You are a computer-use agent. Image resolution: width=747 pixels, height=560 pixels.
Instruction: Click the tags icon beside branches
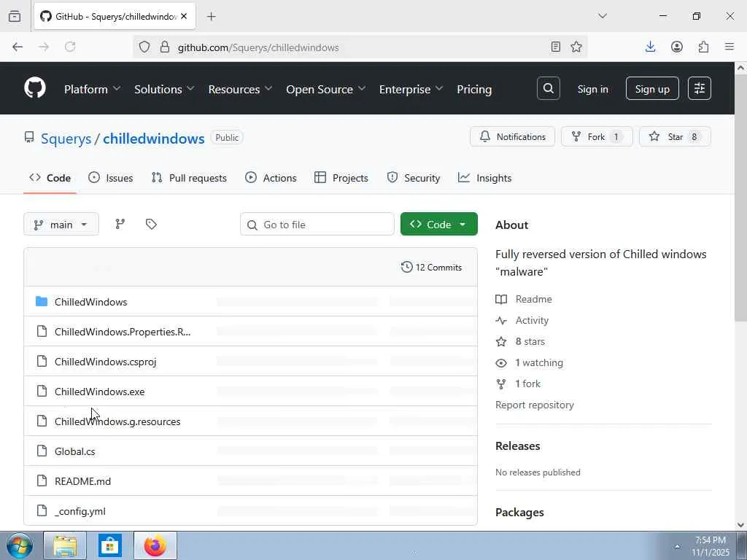coord(151,224)
